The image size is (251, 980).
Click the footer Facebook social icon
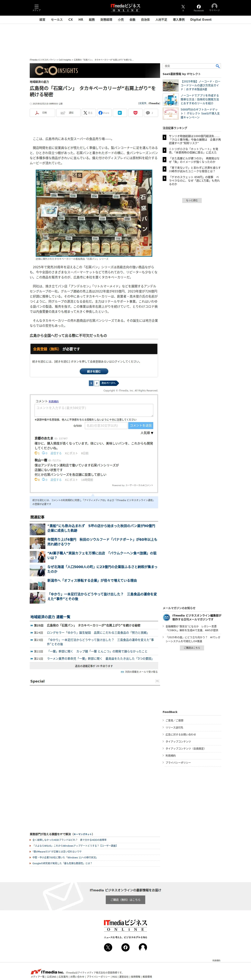125,947
